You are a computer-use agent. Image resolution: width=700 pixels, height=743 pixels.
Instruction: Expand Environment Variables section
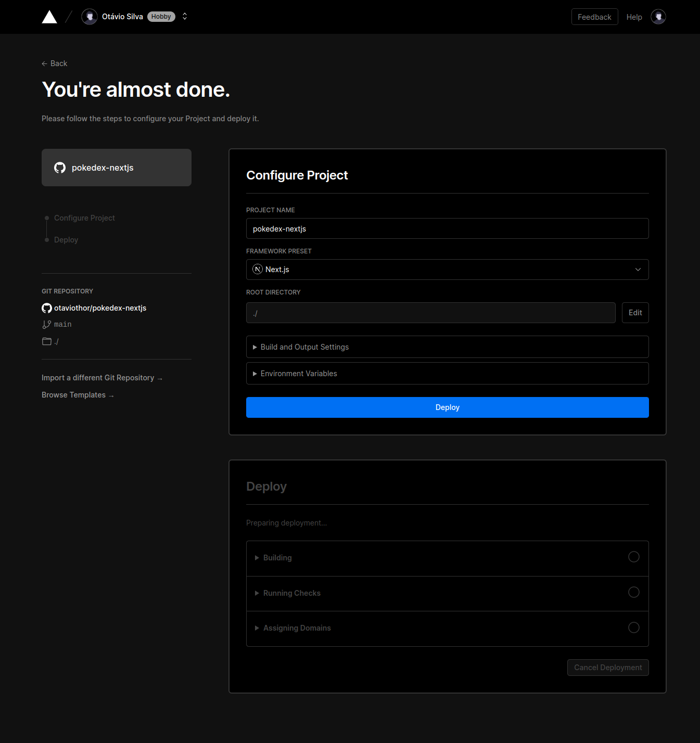[448, 374]
